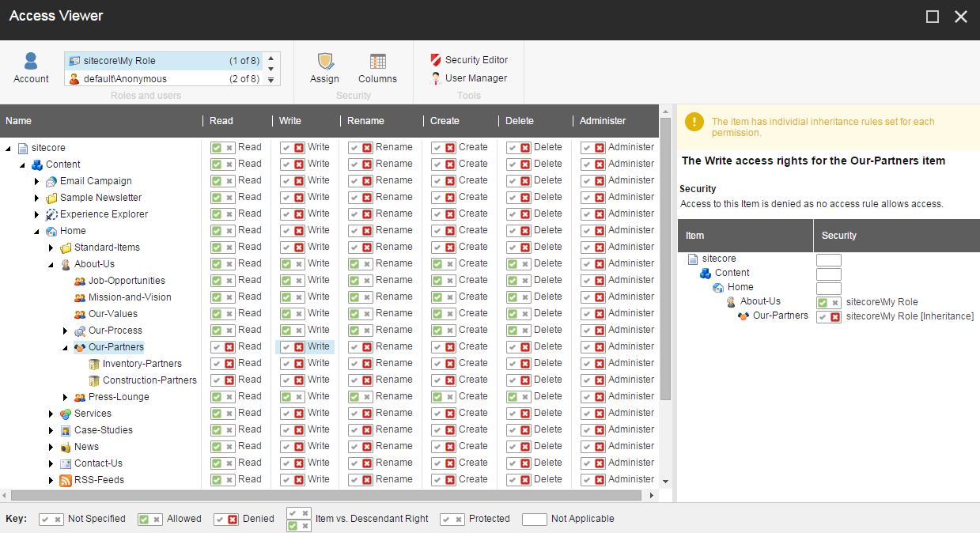Click the Email Campaign item icon
This screenshot has width=980, height=533.
pyautogui.click(x=51, y=181)
